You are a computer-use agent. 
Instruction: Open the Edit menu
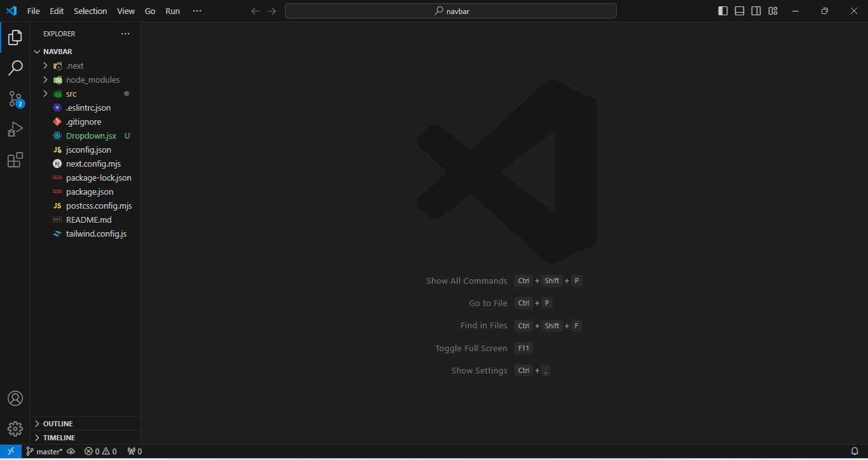[57, 11]
